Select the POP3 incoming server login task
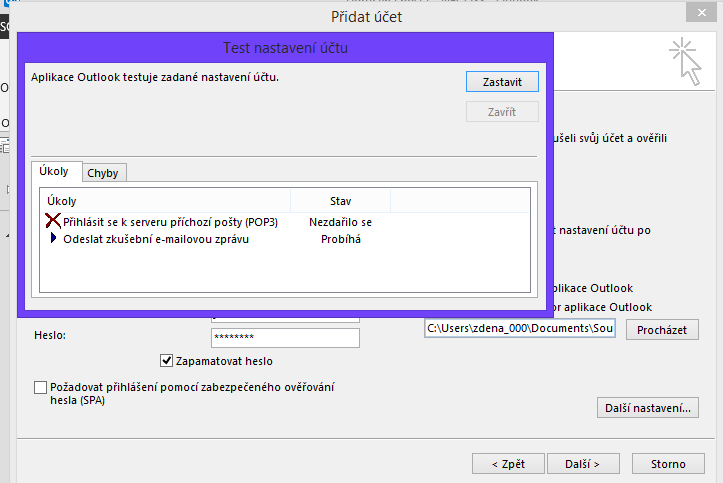 click(x=170, y=222)
